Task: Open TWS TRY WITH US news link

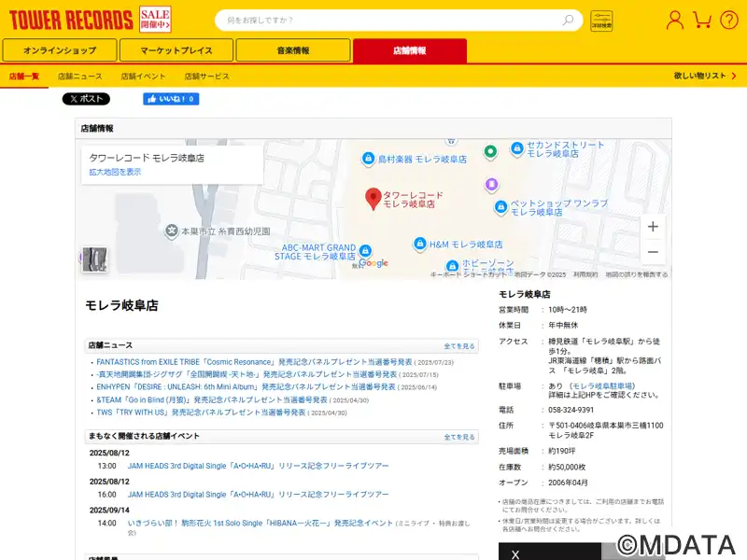Action: (201, 413)
